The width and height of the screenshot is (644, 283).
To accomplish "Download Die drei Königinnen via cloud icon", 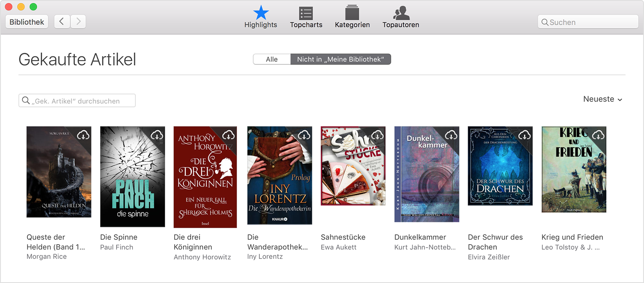I will [x=229, y=135].
